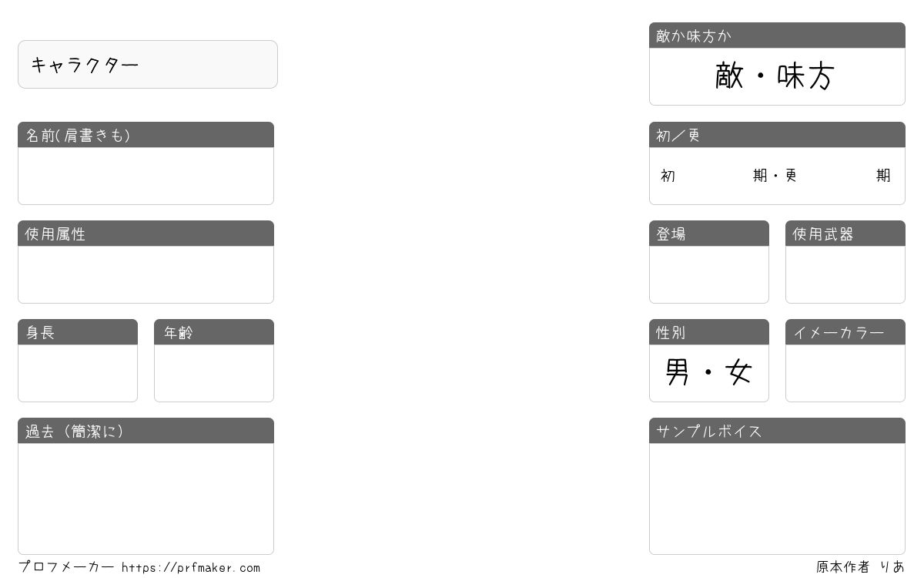Screen dimensions: 924x578
Task: Select the 名前(肩書きも) input box
Action: 146,176
